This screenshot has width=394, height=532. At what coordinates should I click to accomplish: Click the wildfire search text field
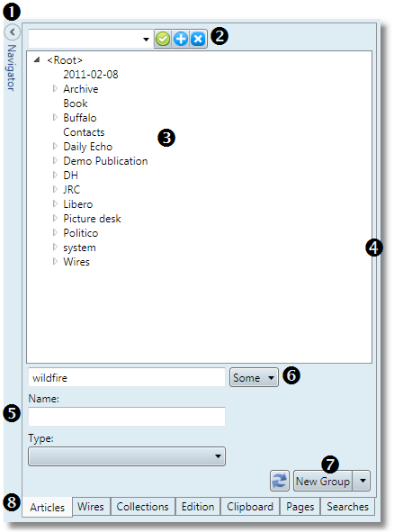127,377
